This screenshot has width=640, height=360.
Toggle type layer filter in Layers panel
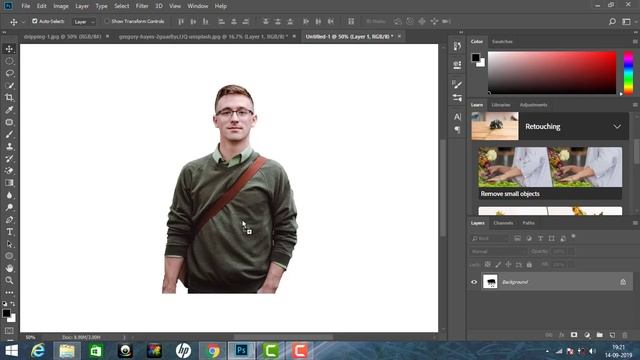click(540, 238)
